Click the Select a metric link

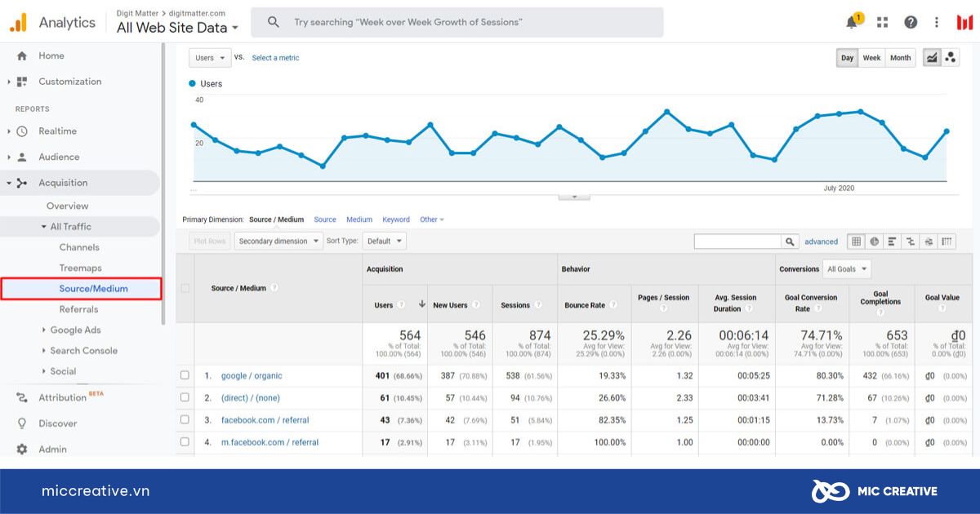coord(275,58)
